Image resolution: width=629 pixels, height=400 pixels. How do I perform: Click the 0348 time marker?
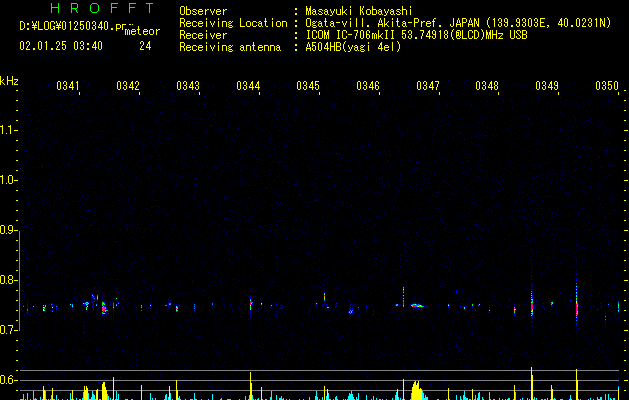point(487,86)
